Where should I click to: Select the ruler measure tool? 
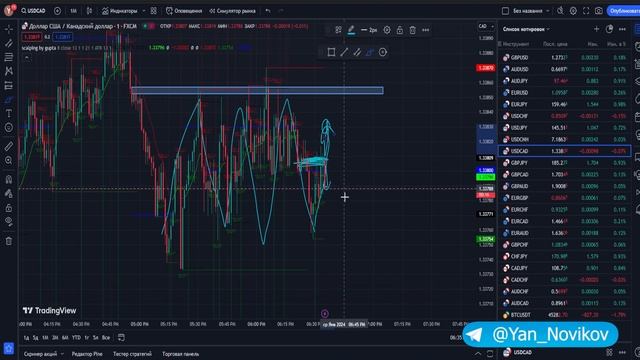pos(9,146)
